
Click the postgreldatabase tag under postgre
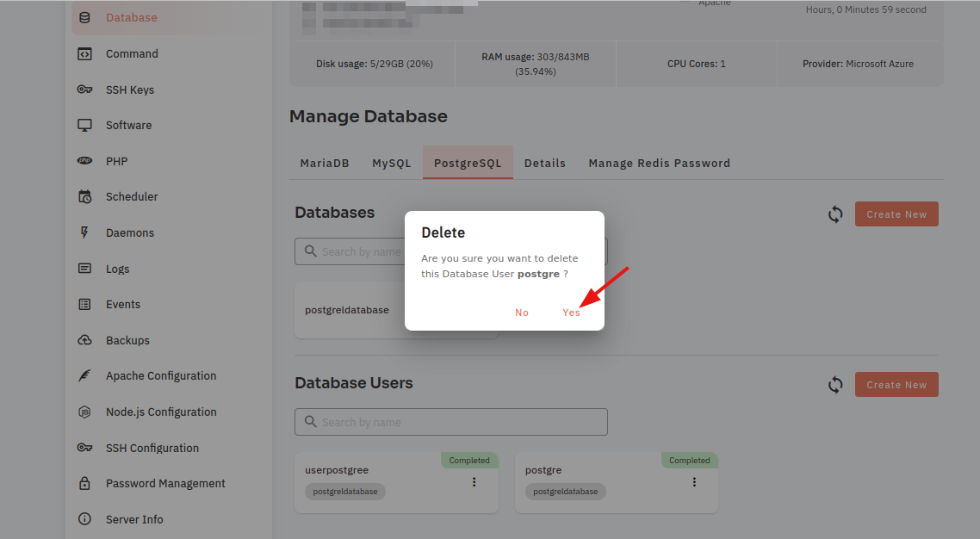tap(566, 492)
